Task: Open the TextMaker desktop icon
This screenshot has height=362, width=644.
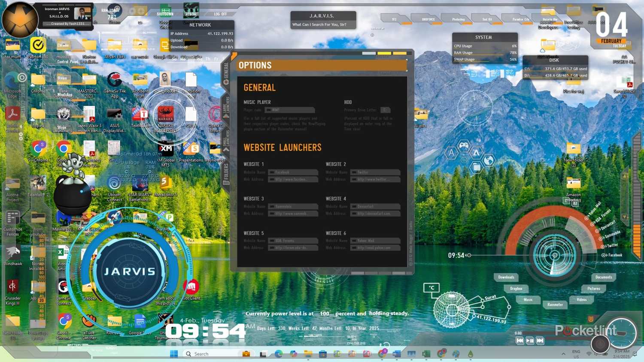Action: [x=140, y=118]
